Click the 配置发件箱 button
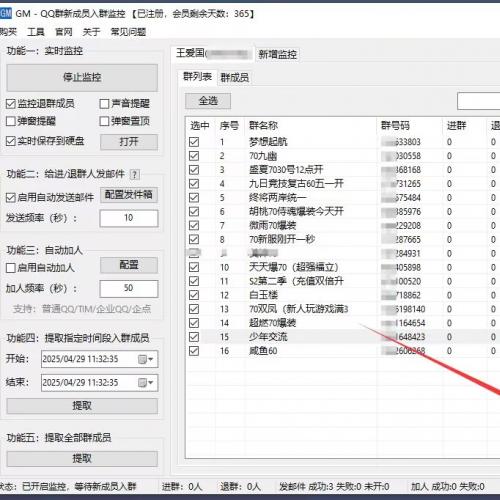Viewport: 500px width, 500px height. point(129,195)
